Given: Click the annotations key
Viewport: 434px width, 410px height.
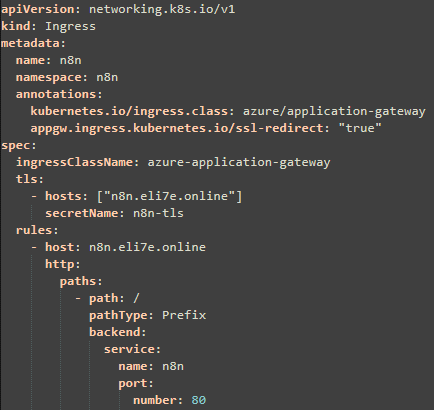Looking at the screenshot, I should pyautogui.click(x=56, y=94).
